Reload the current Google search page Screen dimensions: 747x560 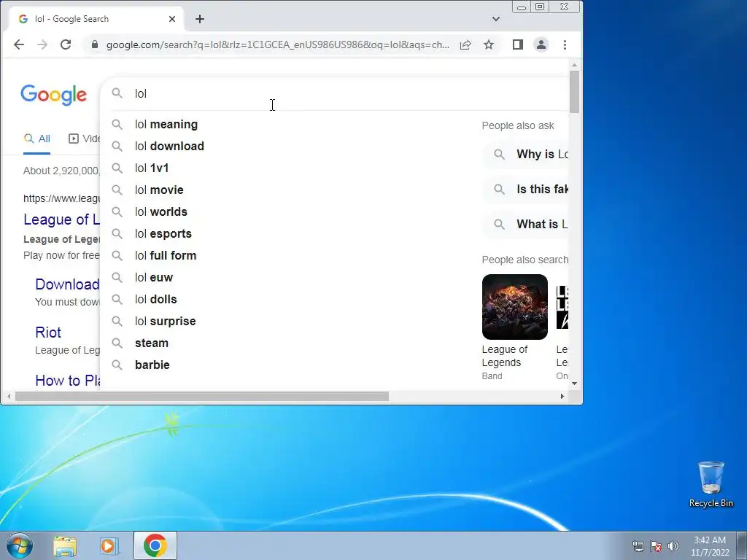[66, 44]
